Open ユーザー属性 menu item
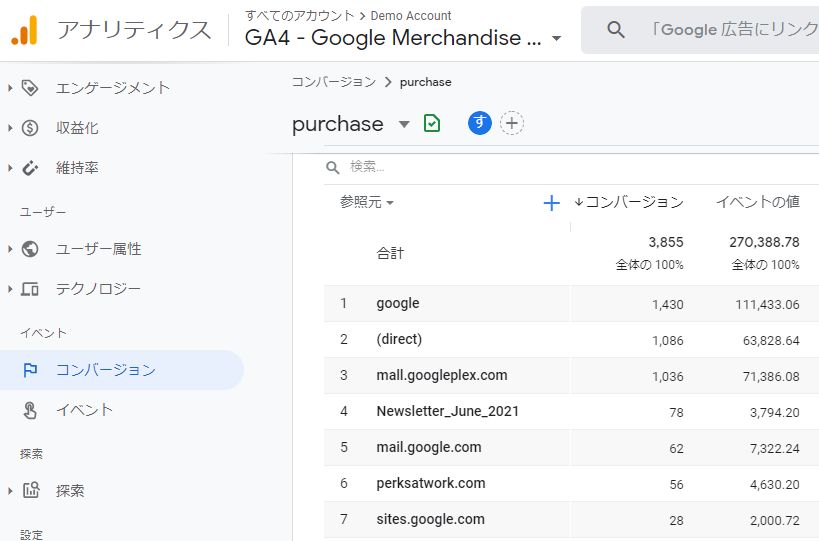This screenshot has height=541, width=819. point(99,249)
